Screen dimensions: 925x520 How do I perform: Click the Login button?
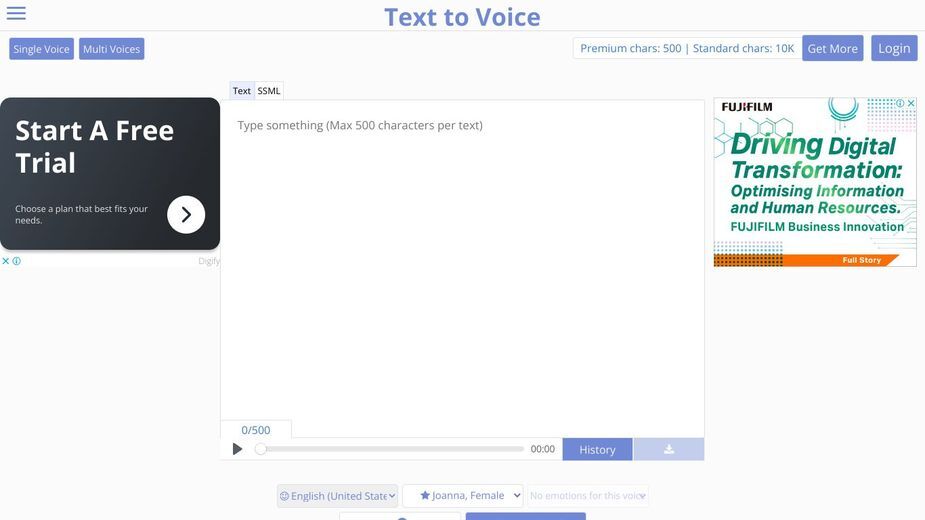tap(894, 48)
